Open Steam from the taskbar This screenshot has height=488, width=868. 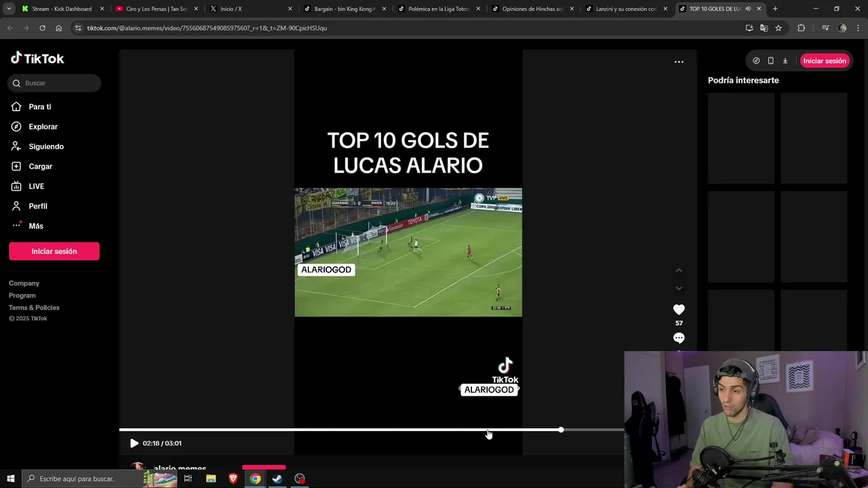pos(277,479)
